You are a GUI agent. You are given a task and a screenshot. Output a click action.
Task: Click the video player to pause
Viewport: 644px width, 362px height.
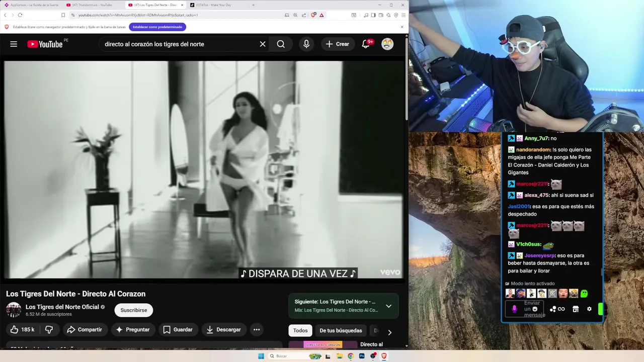tap(203, 169)
